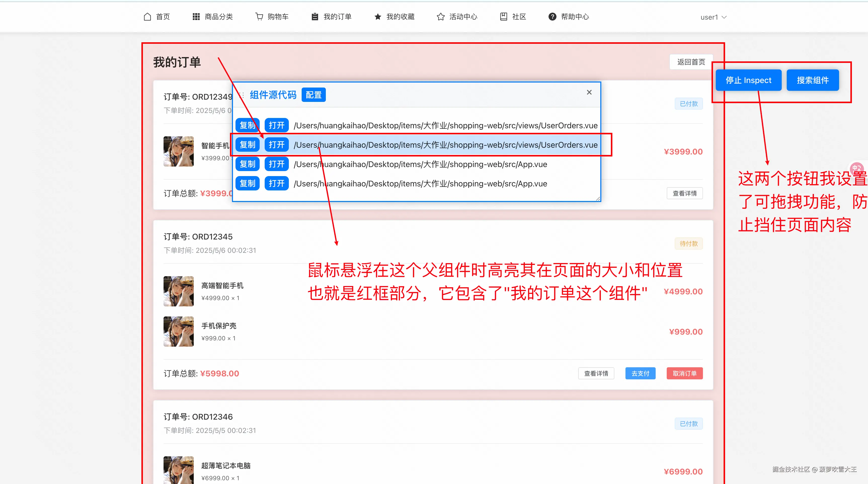Click the My Orders clipboard icon
Screen dimensions: 868x484
click(x=315, y=17)
